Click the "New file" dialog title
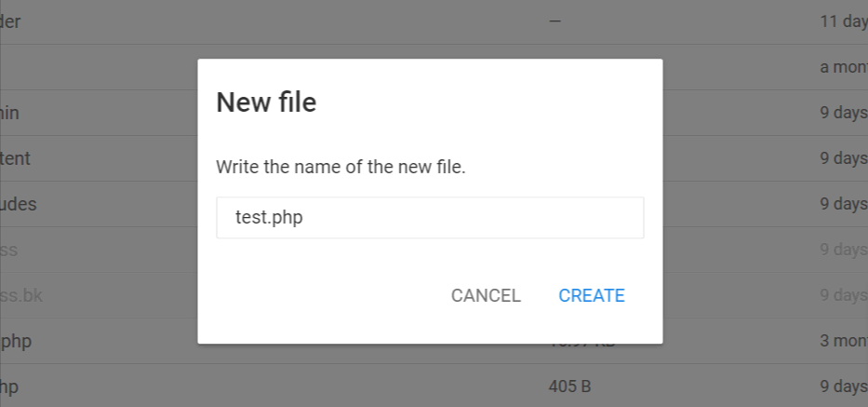868x407 pixels. (266, 102)
